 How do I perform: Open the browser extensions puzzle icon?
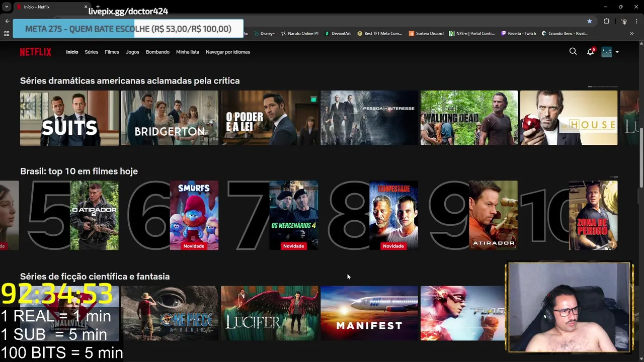click(x=607, y=21)
